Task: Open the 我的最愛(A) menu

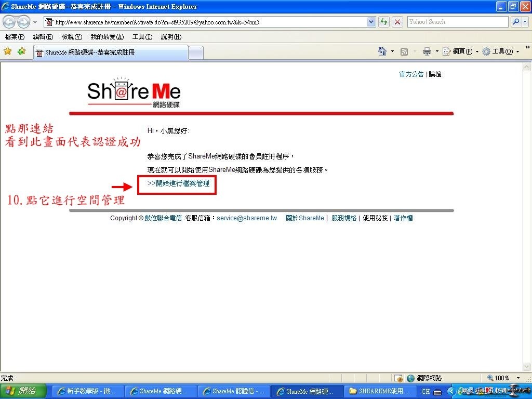Action: [107, 37]
